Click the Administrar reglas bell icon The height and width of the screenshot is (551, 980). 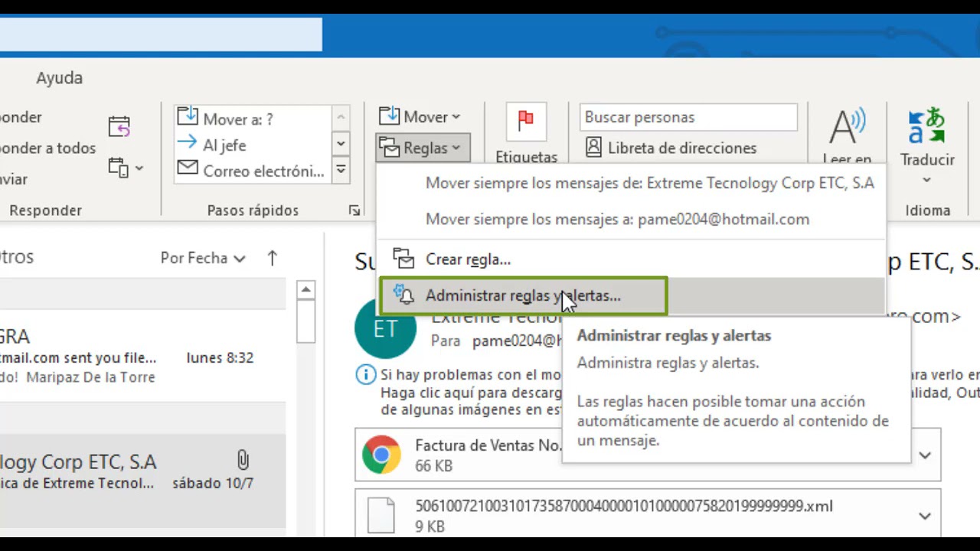pyautogui.click(x=403, y=294)
